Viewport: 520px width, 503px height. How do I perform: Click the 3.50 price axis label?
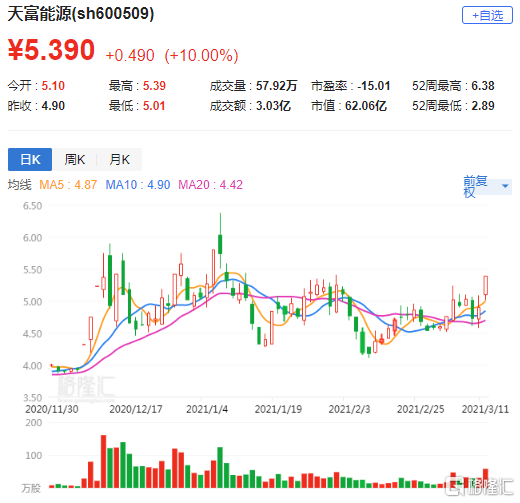click(x=32, y=398)
